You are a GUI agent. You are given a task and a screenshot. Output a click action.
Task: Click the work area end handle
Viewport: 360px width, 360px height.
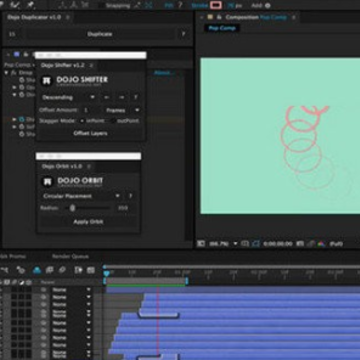click(187, 281)
